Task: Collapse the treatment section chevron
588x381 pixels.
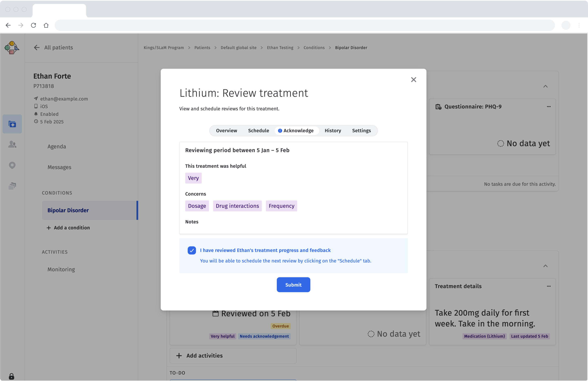Action: [545, 266]
